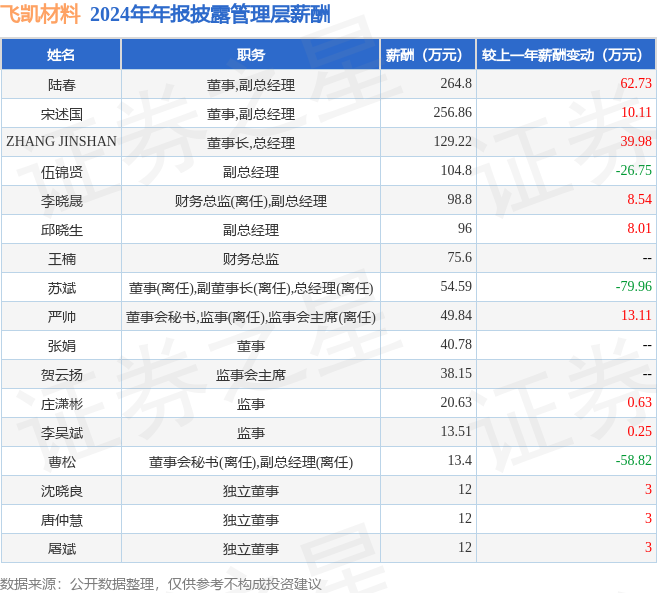The height and width of the screenshot is (593, 657).
Task: Click the change value -79.96
Action: 634,286
